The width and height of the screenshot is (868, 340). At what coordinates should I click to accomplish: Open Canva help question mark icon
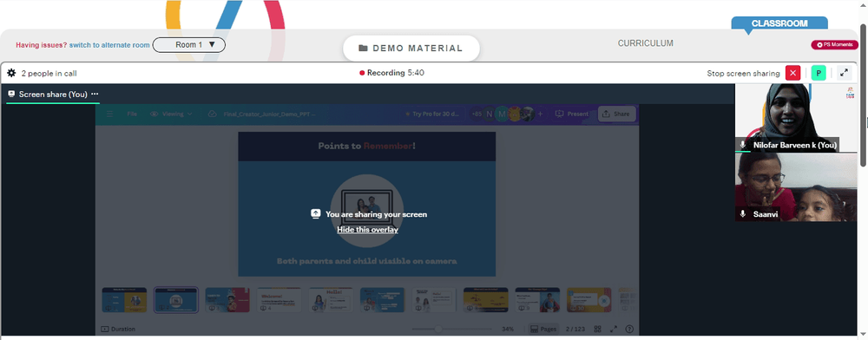click(x=629, y=329)
